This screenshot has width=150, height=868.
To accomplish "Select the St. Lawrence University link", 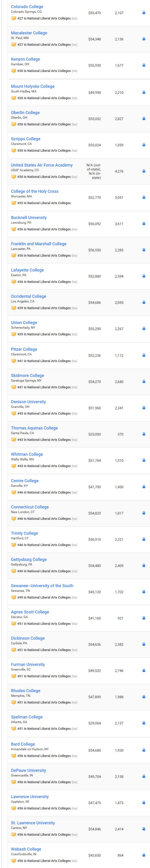I will coord(33,823).
